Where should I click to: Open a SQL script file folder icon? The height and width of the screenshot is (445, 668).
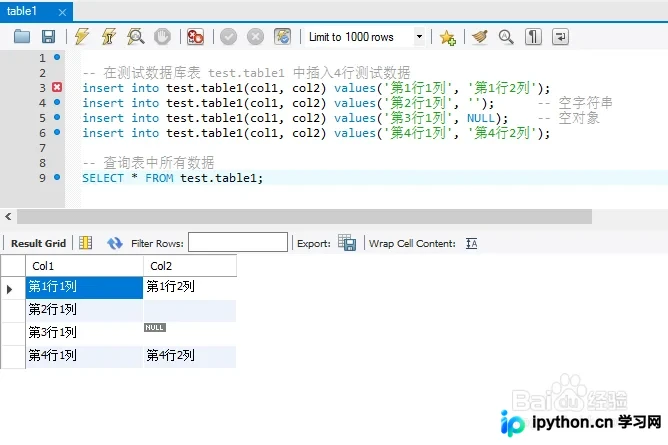[22, 37]
